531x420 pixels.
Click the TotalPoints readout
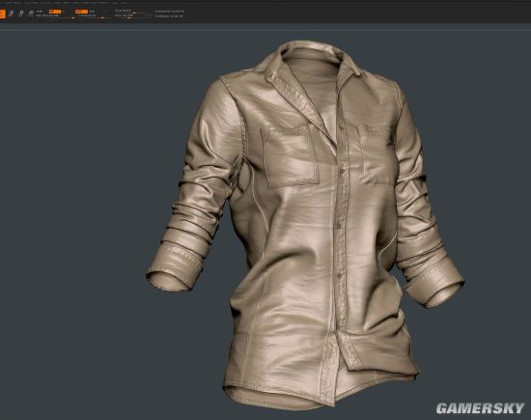tap(169, 15)
